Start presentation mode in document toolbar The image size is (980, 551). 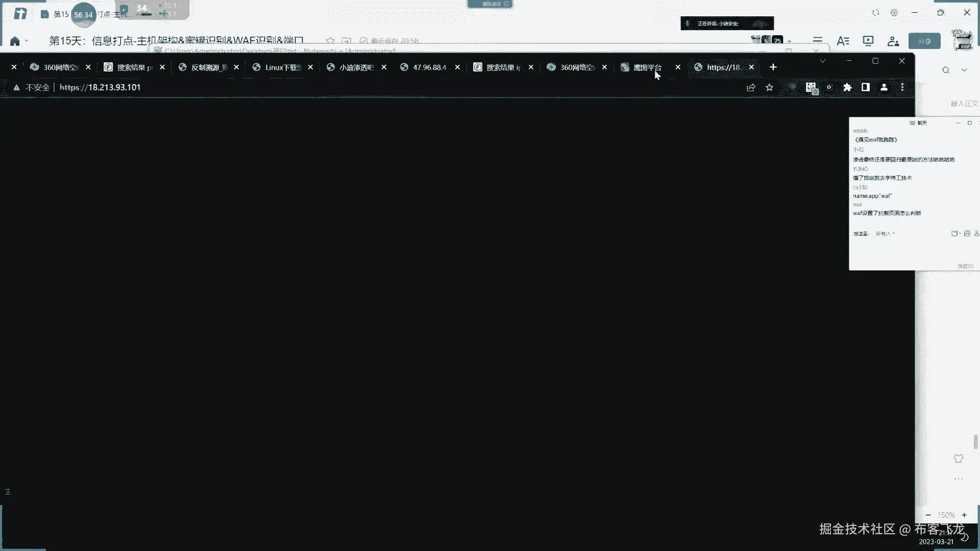point(868,41)
